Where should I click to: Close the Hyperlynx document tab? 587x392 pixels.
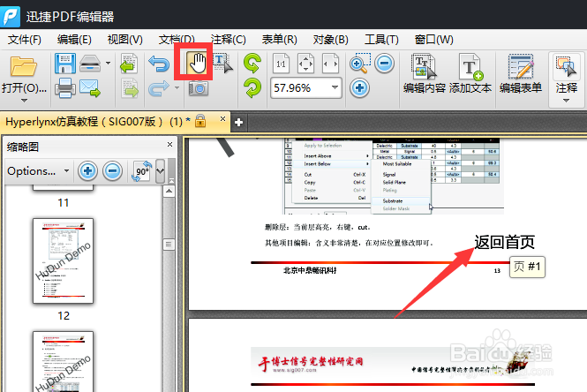[x=222, y=118]
